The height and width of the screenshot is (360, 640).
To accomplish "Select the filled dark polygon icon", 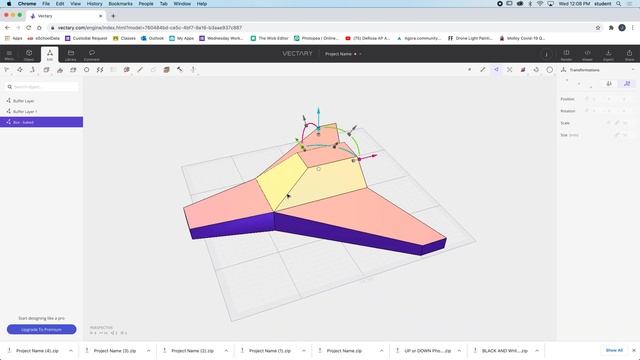I will click(x=523, y=70).
